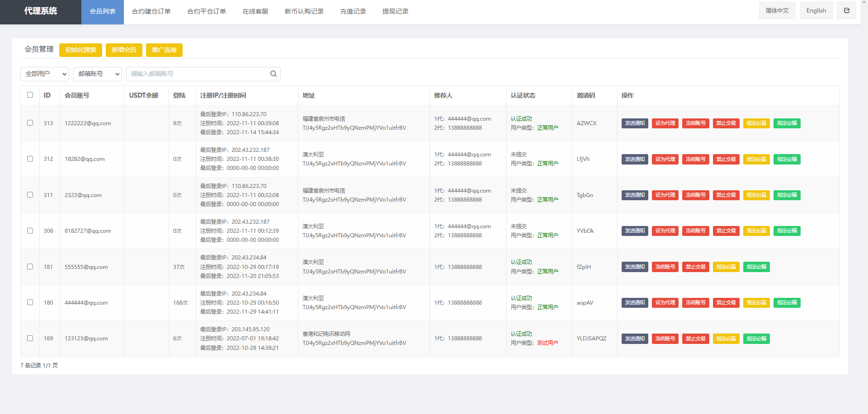
Task: Toggle the select-all checkbox in table header
Action: 30,95
